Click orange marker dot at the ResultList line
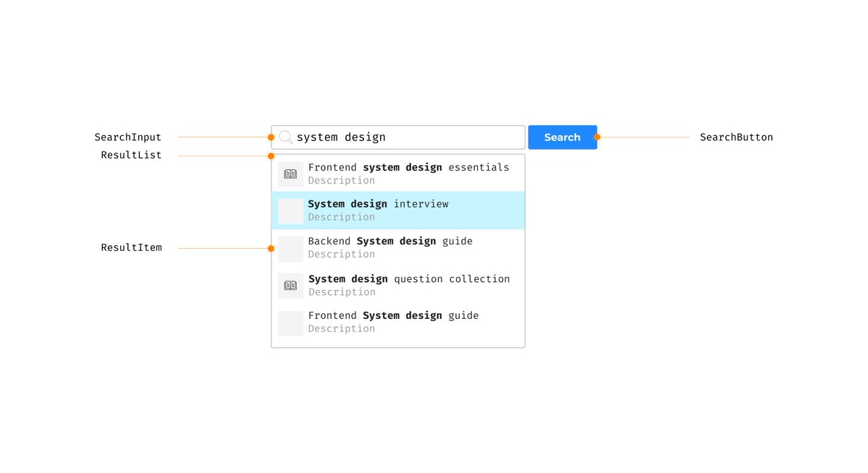This screenshot has width=868, height=473. pyautogui.click(x=271, y=155)
